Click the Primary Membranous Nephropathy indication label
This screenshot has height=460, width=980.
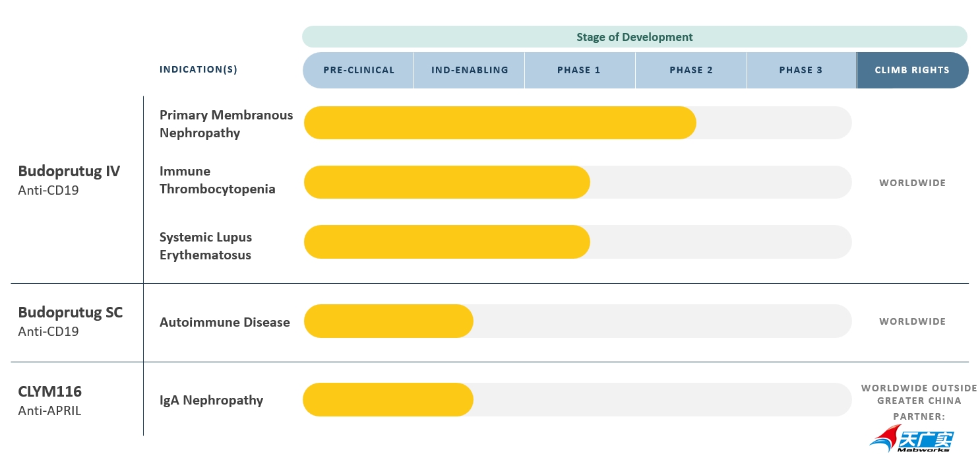click(226, 123)
